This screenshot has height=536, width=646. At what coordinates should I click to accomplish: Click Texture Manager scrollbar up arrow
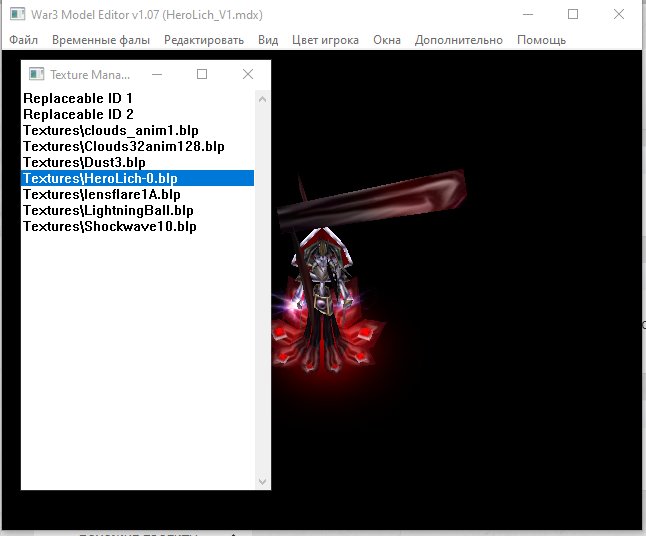[x=262, y=99]
